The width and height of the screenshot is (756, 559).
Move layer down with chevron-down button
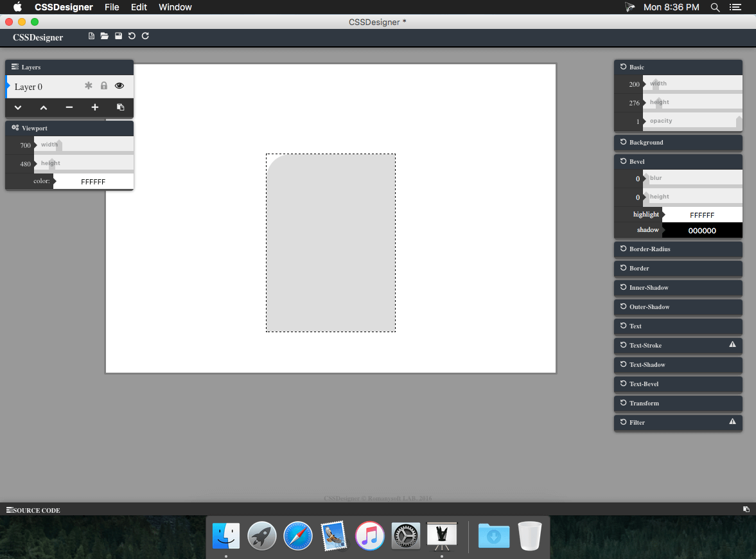(x=18, y=107)
